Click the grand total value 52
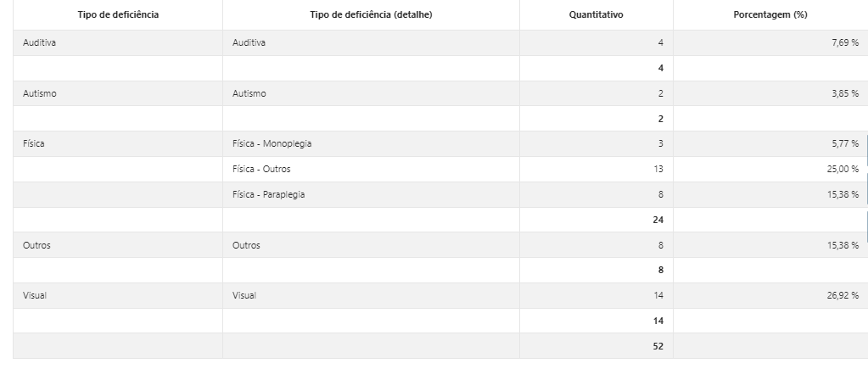 658,346
